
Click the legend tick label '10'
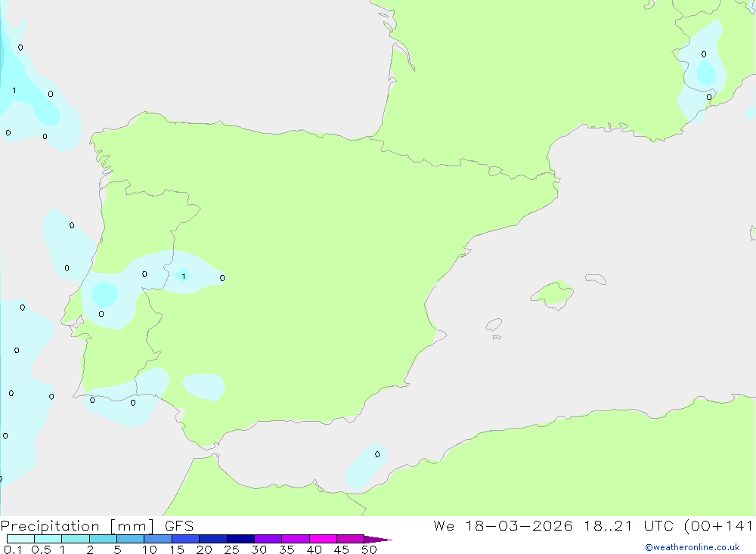point(150,549)
